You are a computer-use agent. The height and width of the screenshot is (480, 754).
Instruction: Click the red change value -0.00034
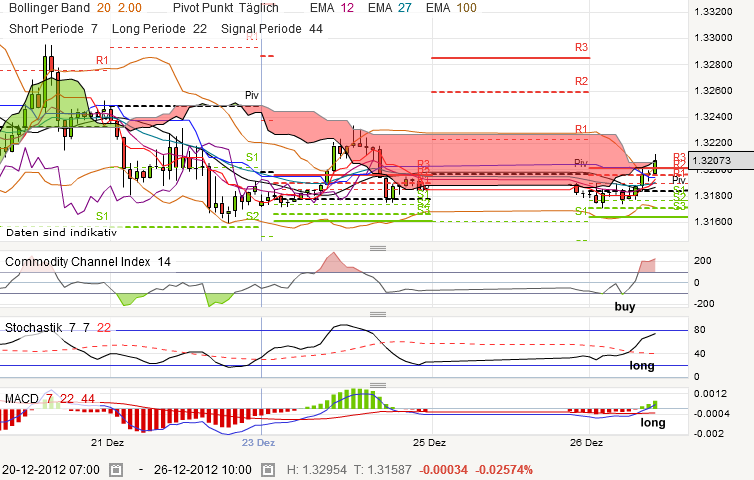443,470
